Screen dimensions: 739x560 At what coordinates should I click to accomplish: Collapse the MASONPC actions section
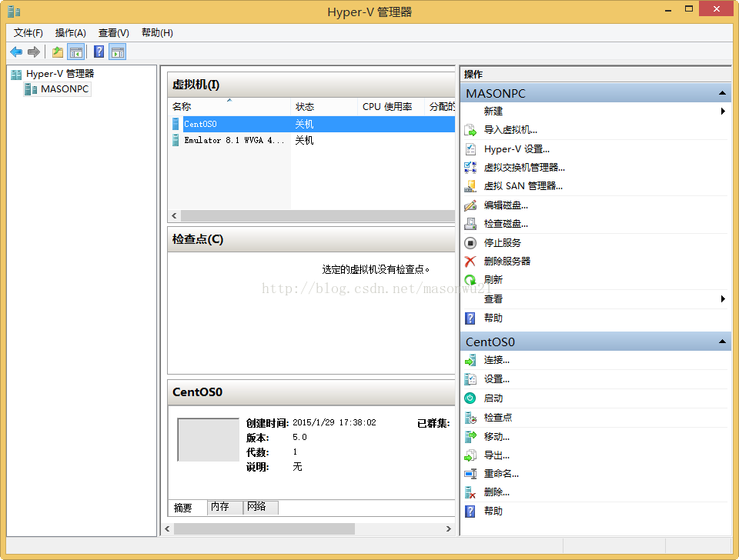click(x=722, y=93)
